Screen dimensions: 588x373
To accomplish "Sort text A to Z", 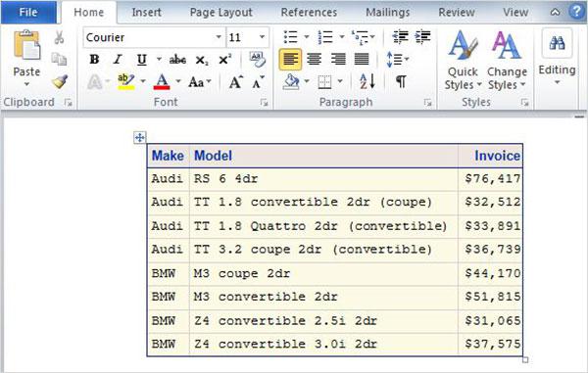I will (x=367, y=81).
